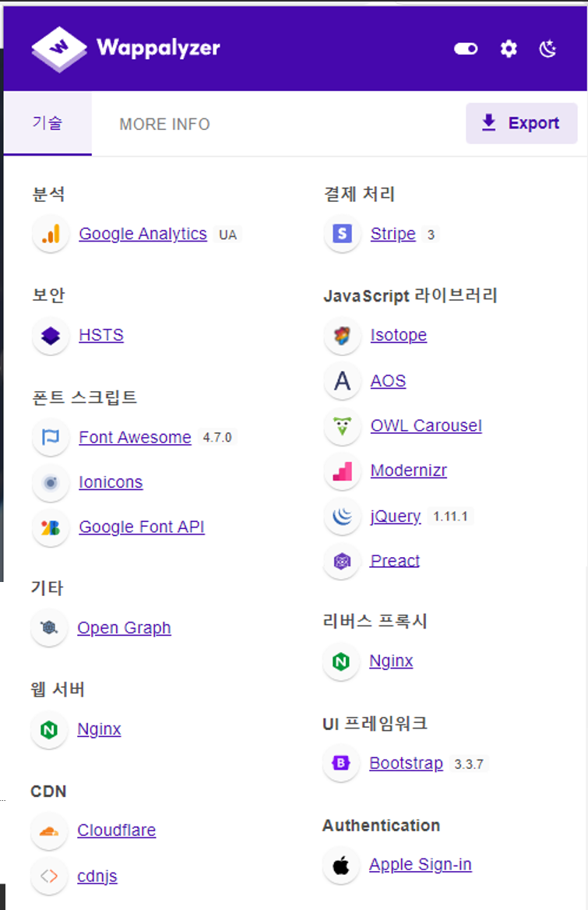Image resolution: width=588 pixels, height=910 pixels.
Task: Click Nginx icon under 웹 서버
Action: coord(49,729)
